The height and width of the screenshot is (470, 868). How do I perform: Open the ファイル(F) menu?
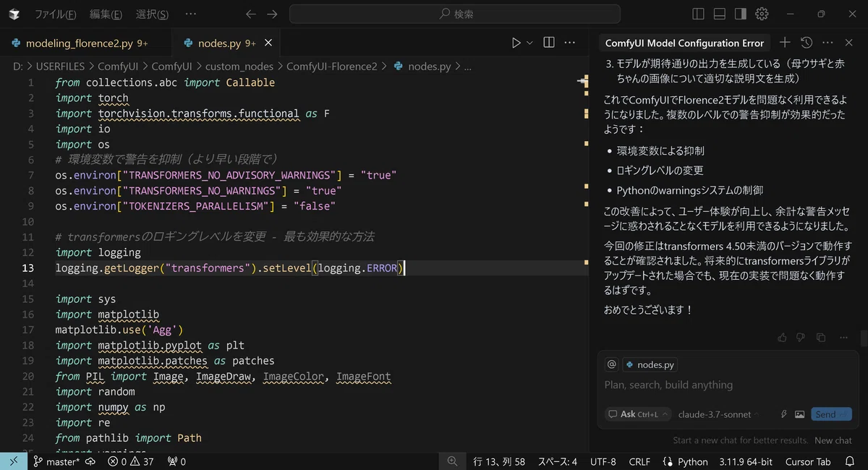pos(56,14)
